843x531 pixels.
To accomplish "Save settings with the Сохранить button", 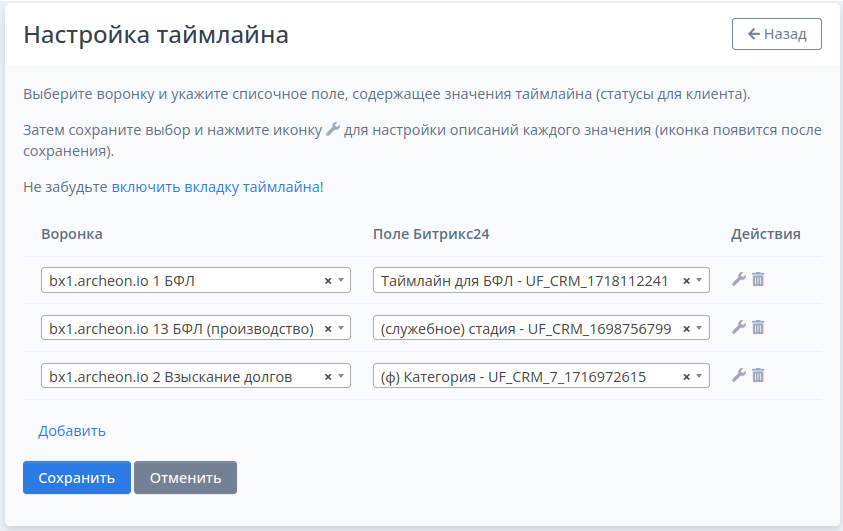I will [x=77, y=477].
